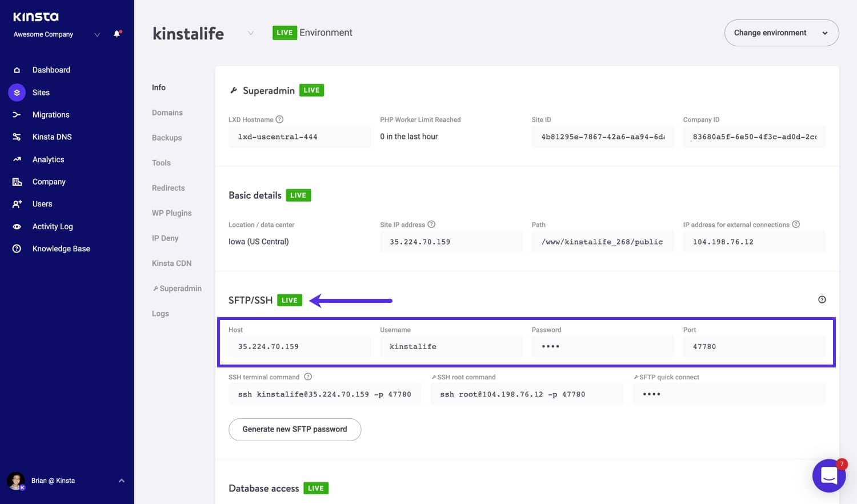Open the Company section
The height and width of the screenshot is (504, 857).
[x=49, y=181]
